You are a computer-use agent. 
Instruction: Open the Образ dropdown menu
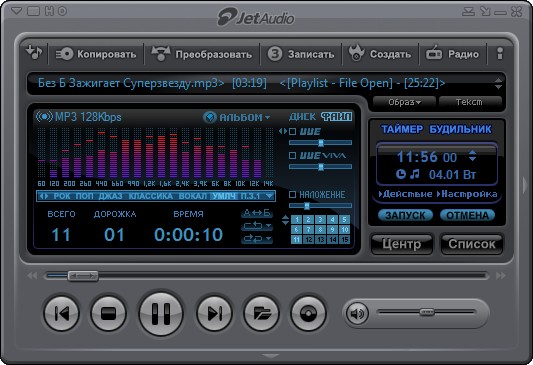coord(404,102)
